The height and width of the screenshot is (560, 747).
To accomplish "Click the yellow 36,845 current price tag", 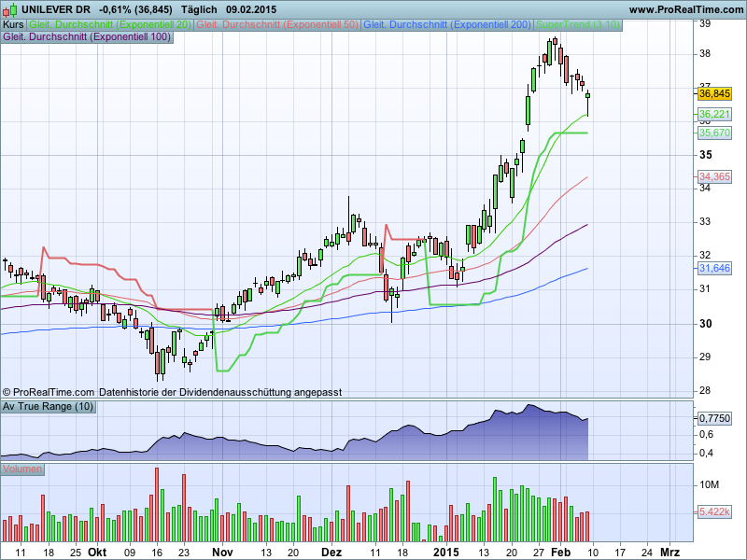I will [x=714, y=93].
